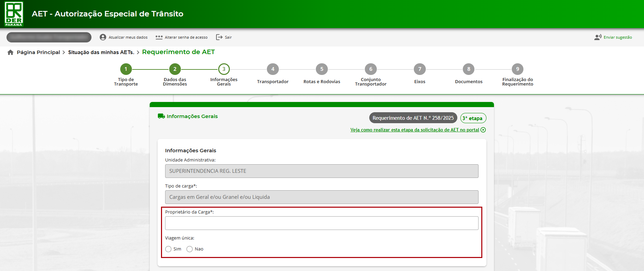This screenshot has width=644, height=271.
Task: Select step 3 Informações Gerais circle
Action: tap(224, 69)
